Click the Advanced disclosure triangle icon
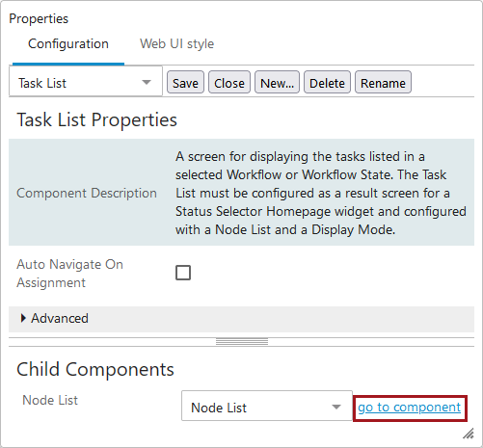Viewport: 483px width, 448px height. point(23,318)
